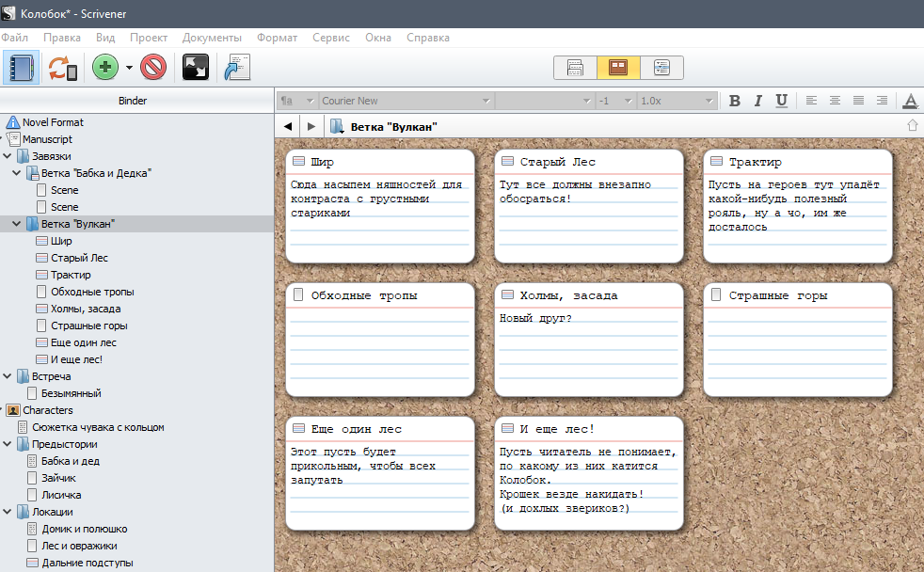Toggle italic formatting
Viewport: 924px width, 572px height.
point(757,101)
